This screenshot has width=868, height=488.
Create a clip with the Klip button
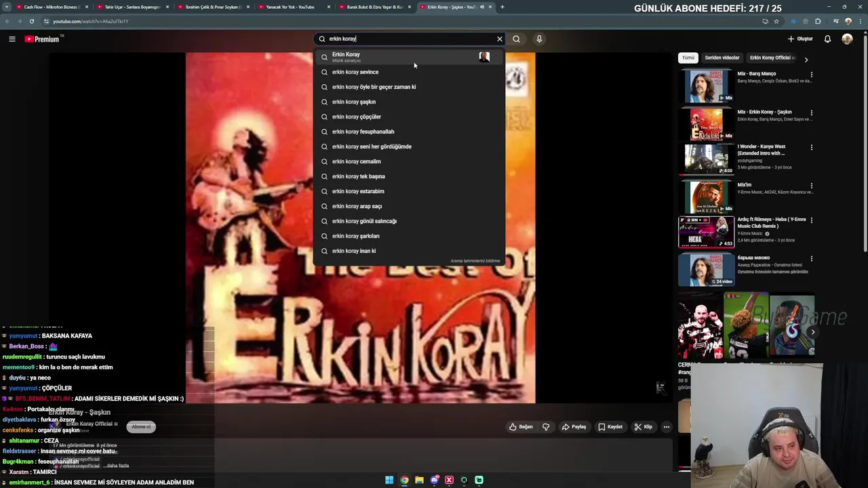pyautogui.click(x=643, y=427)
